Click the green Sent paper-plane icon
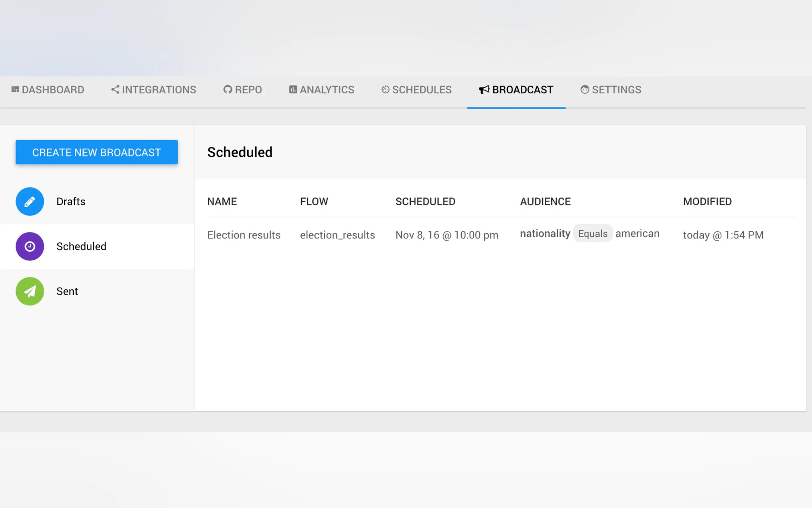812x508 pixels. point(29,291)
